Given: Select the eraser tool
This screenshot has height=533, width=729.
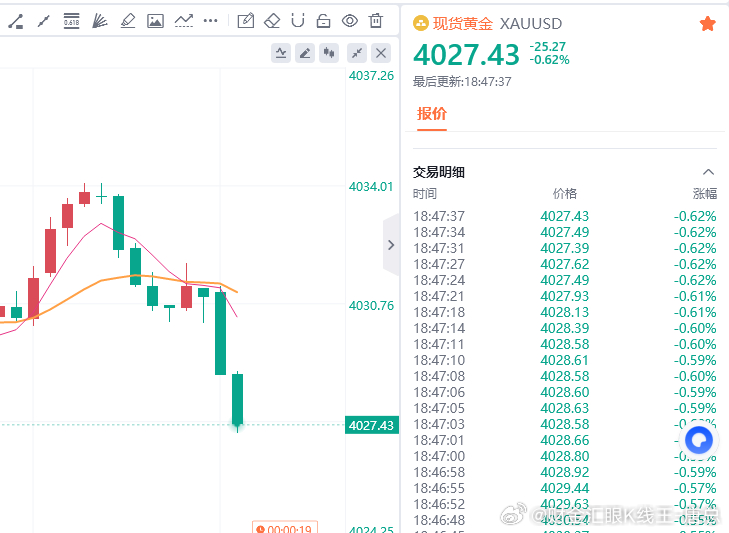Looking at the screenshot, I should pos(272,21).
